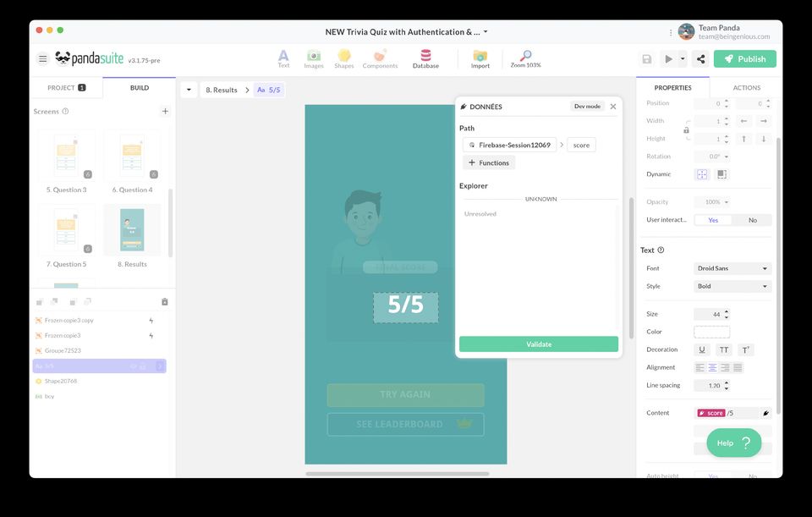Switch to the PROJECT tab

coord(66,88)
